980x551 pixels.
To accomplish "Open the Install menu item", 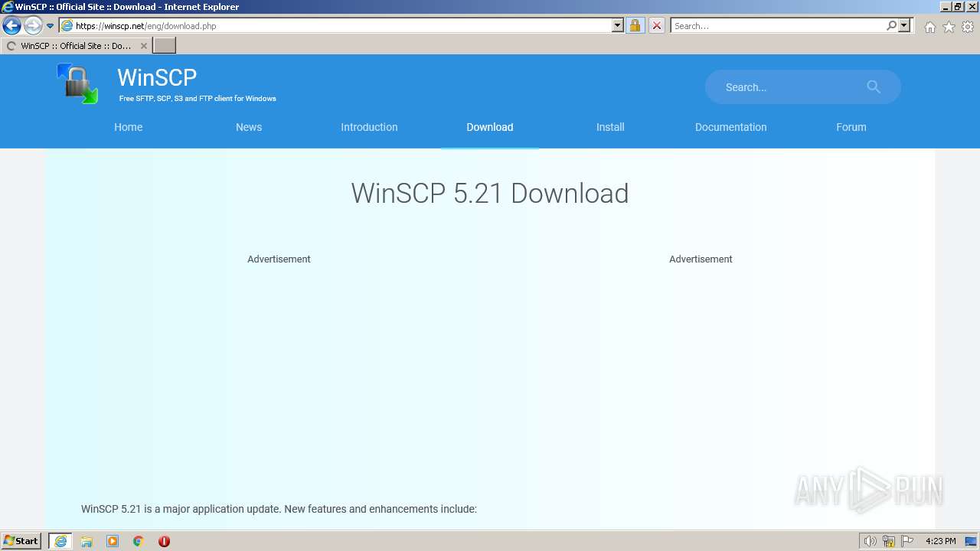I will [x=610, y=127].
